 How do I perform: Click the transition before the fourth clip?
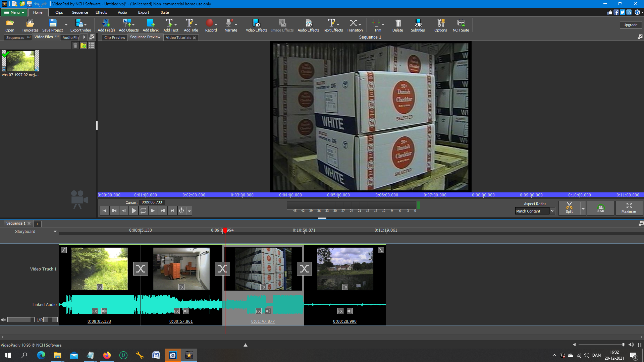(x=304, y=268)
